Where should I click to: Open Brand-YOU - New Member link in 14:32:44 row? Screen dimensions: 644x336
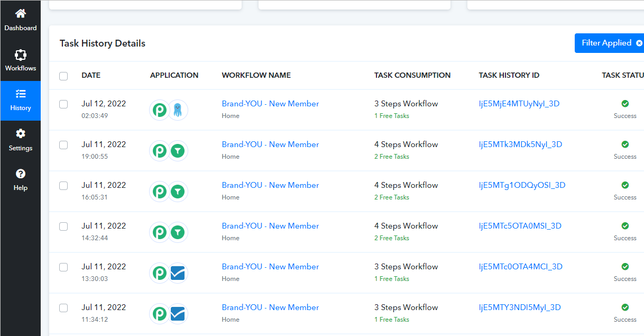[270, 226]
